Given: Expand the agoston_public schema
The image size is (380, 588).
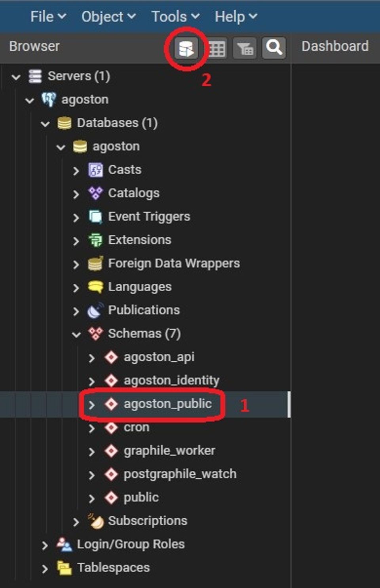Looking at the screenshot, I should tap(91, 405).
